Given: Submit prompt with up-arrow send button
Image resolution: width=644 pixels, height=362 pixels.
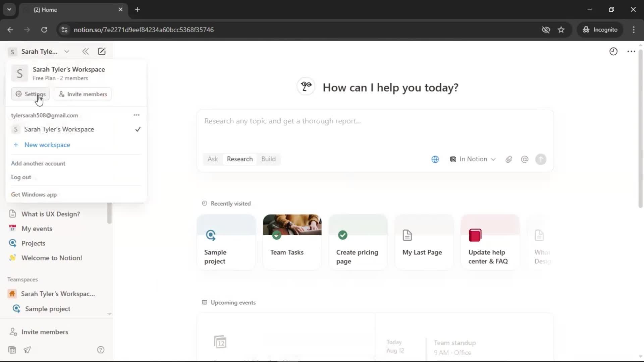Looking at the screenshot, I should coord(541,159).
